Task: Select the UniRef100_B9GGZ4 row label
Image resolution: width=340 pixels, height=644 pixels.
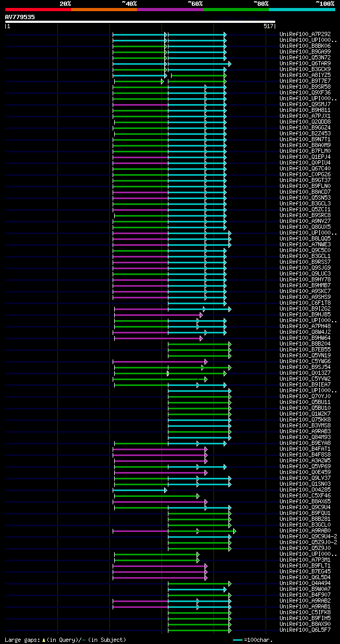Action: (306, 127)
